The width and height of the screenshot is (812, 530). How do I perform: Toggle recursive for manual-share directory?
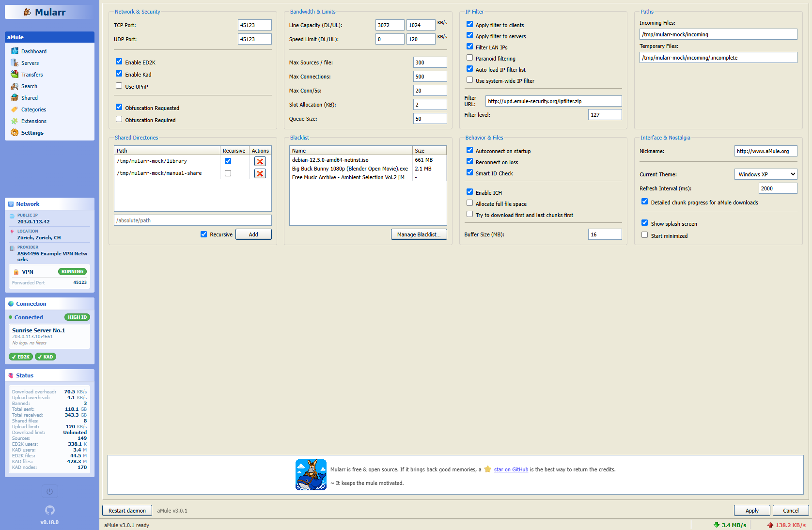tap(228, 173)
